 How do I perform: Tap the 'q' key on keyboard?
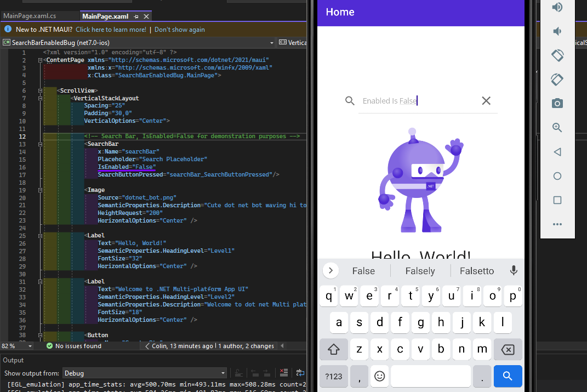tap(329, 296)
